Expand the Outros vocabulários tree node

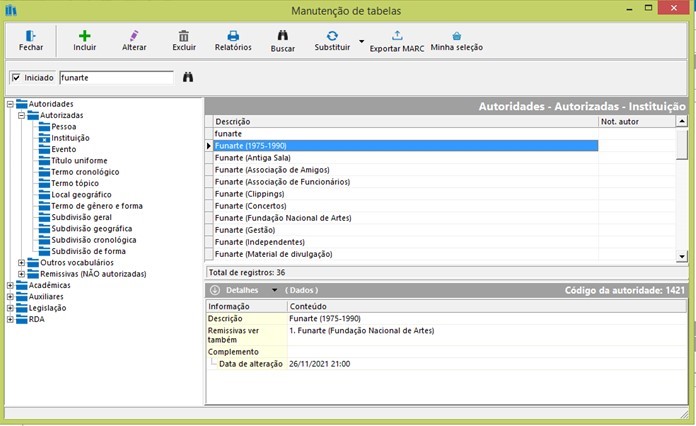pos(22,263)
